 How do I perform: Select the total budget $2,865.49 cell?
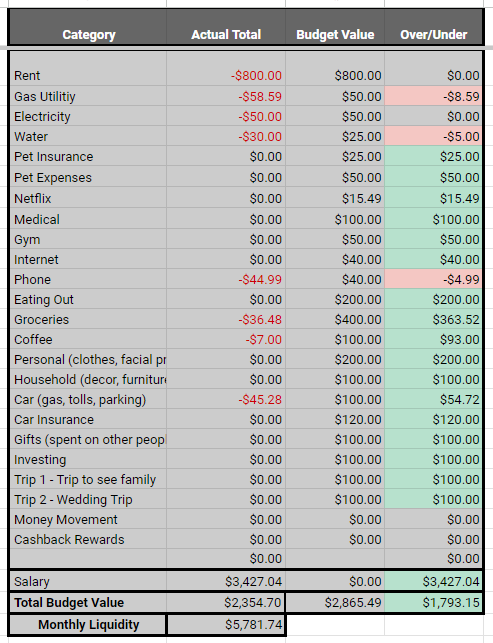coord(335,602)
